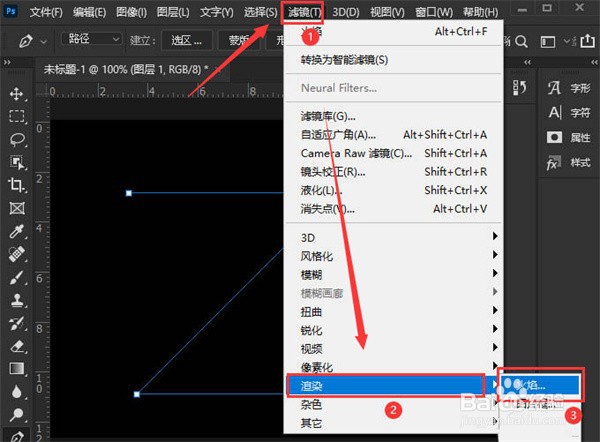Select the Gradient tool
600x442 pixels.
[x=17, y=369]
